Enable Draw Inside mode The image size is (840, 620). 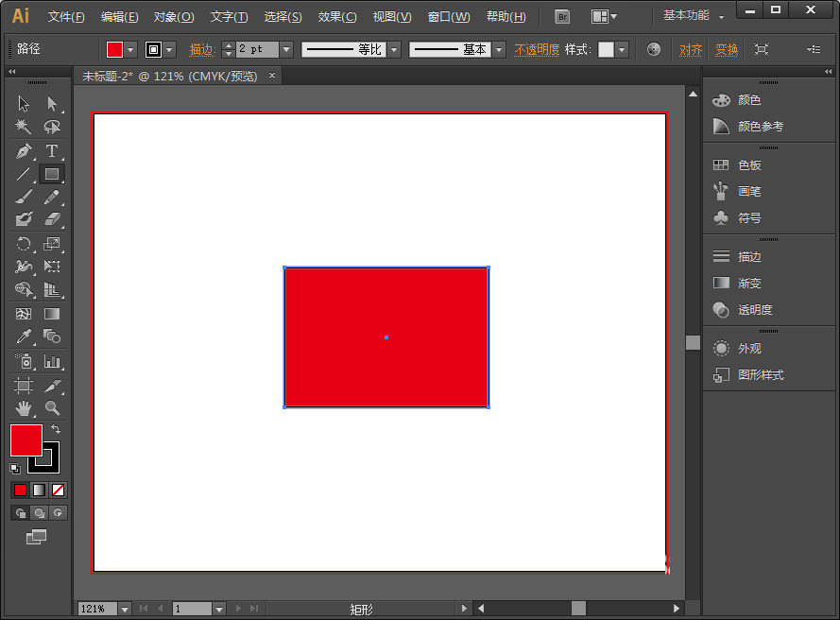point(58,513)
